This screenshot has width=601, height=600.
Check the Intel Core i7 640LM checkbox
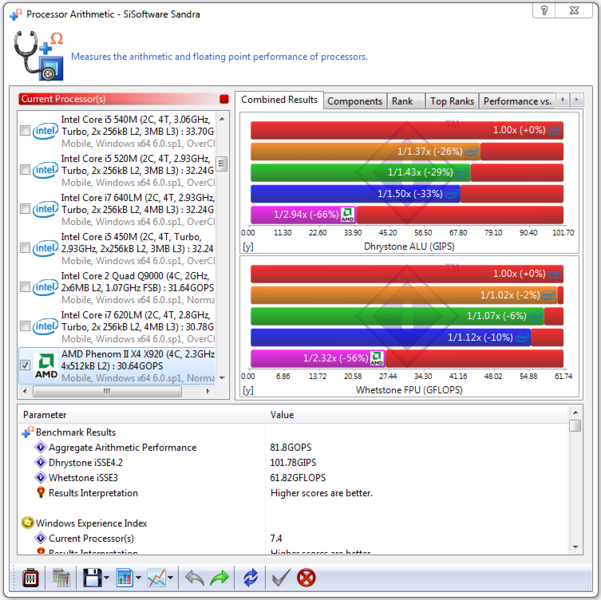click(25, 209)
